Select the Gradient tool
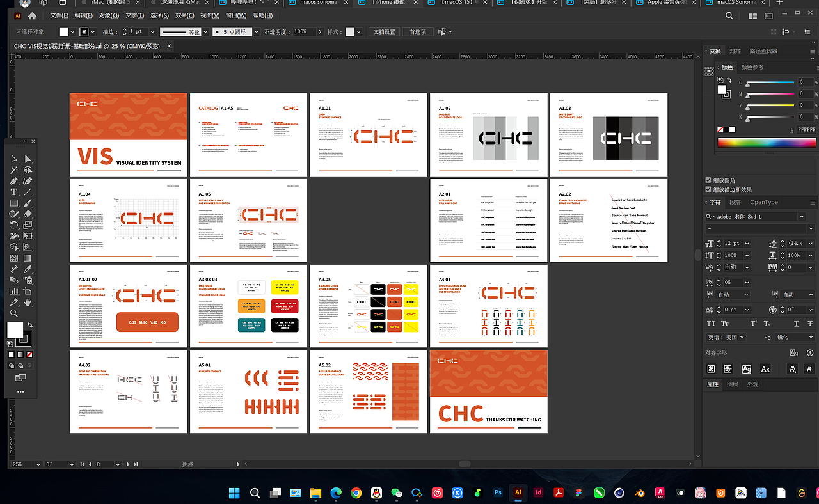The width and height of the screenshot is (819, 504). coord(28,258)
